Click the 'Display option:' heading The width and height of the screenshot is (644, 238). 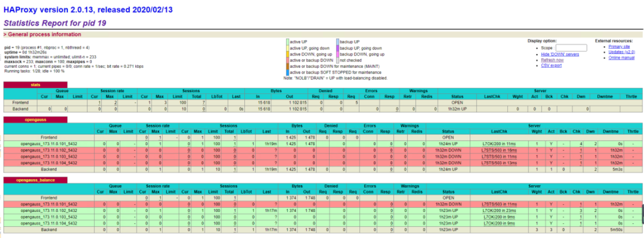point(542,41)
